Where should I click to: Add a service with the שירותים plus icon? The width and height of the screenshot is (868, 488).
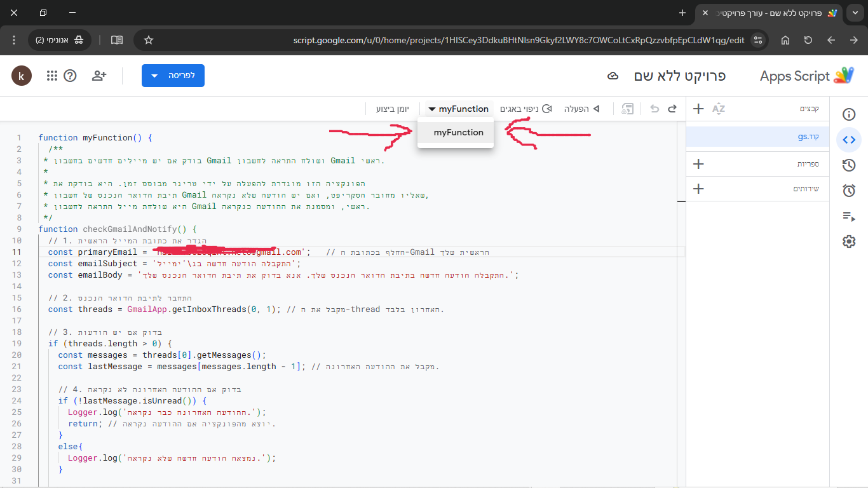point(698,189)
